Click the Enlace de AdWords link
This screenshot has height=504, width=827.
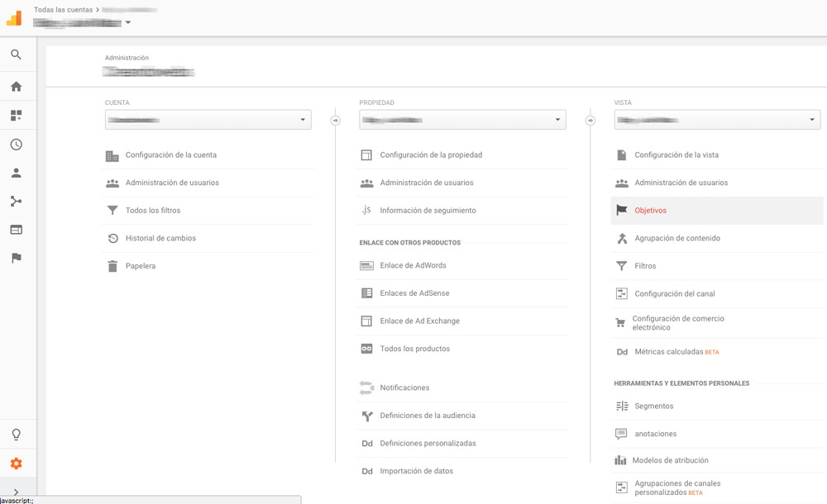coord(413,265)
